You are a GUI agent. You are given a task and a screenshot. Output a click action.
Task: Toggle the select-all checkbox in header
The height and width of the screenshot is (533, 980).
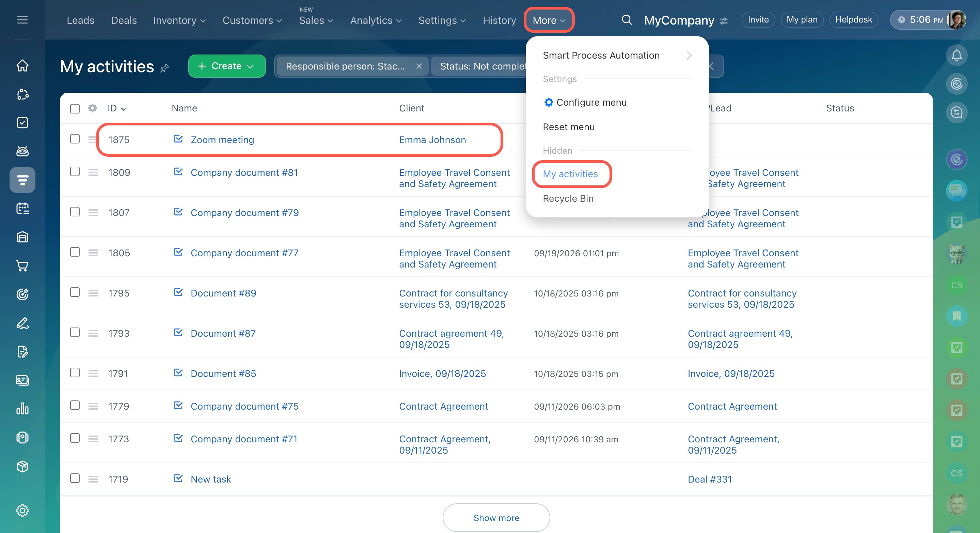tap(75, 108)
